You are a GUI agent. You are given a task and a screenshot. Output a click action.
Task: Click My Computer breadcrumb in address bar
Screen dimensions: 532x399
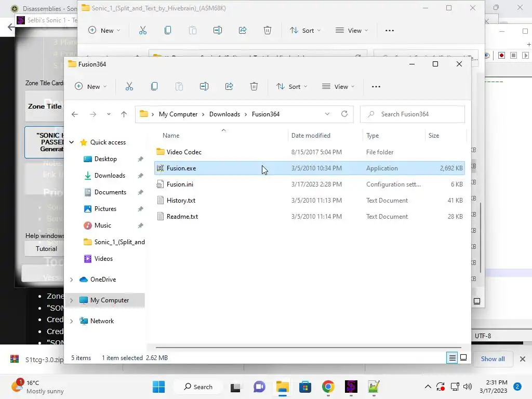(x=178, y=114)
